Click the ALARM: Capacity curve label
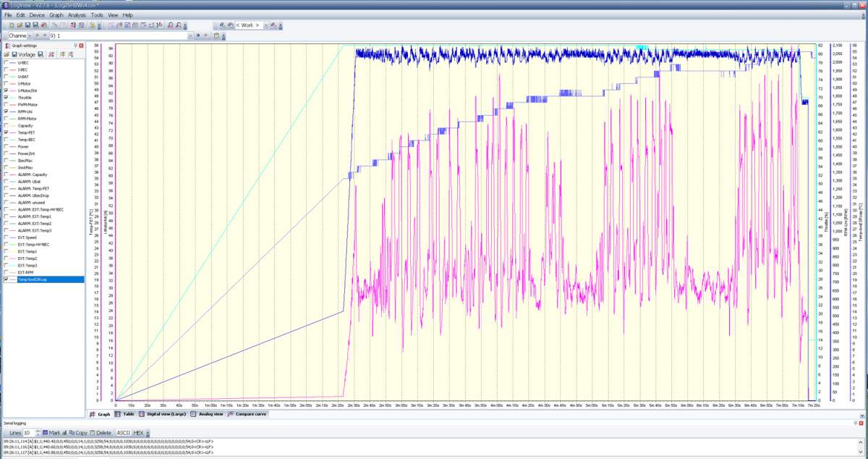Screen dimensions: 868x459 (33, 174)
